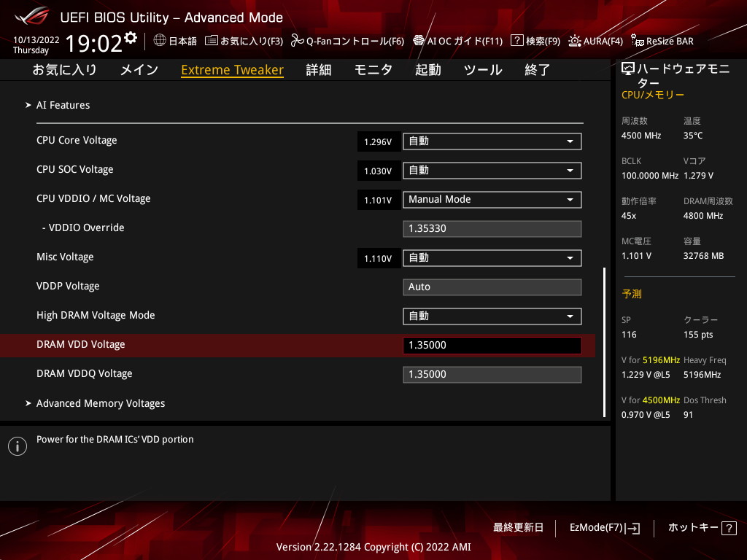
Task: Click the globe language icon
Action: pyautogui.click(x=160, y=41)
